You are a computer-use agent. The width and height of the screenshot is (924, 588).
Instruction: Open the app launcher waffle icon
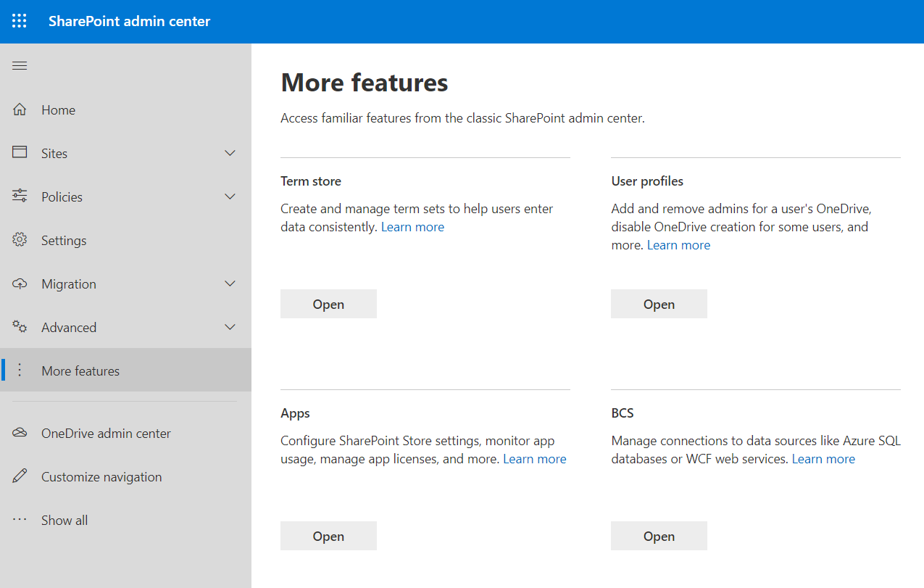(20, 21)
